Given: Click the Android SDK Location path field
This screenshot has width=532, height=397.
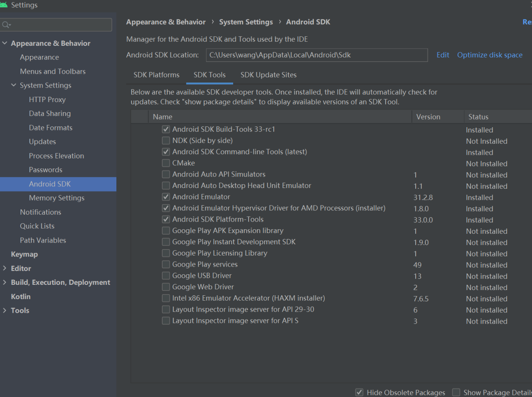Looking at the screenshot, I should click(317, 55).
